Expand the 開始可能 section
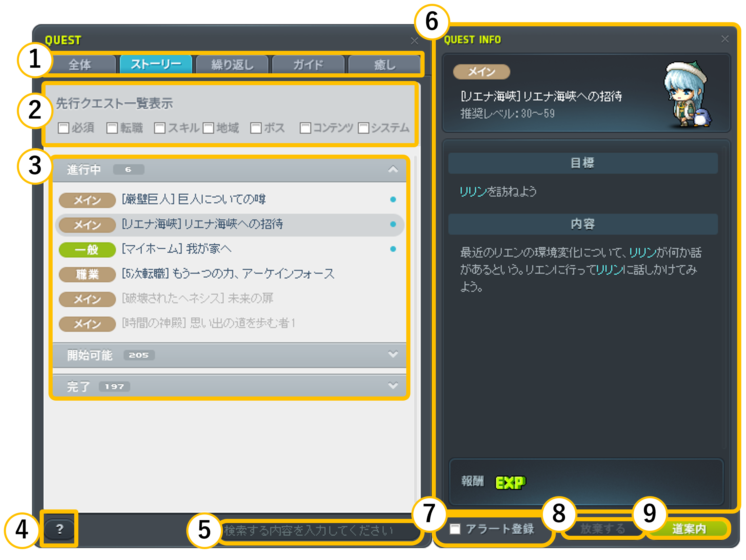This screenshot has width=746, height=560. coord(393,355)
